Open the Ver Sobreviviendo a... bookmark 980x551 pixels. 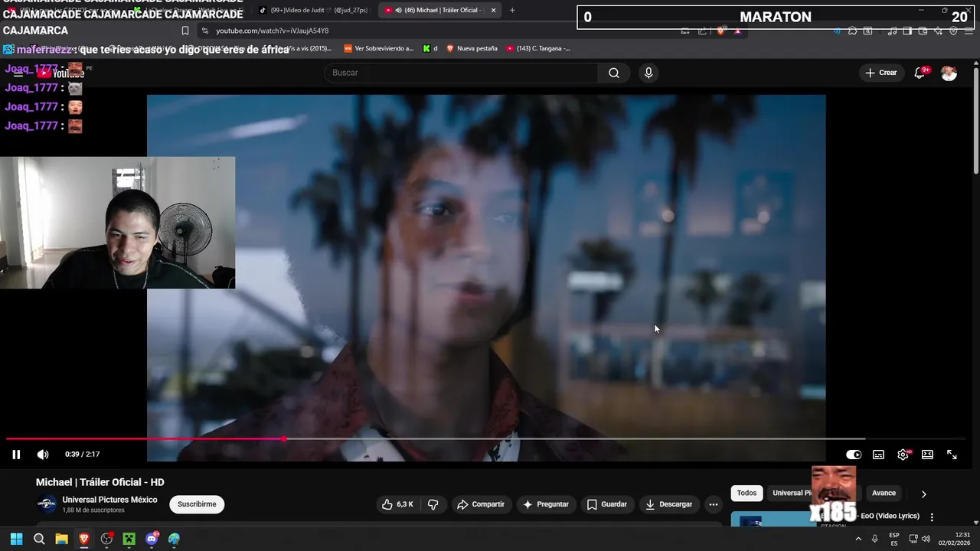378,48
